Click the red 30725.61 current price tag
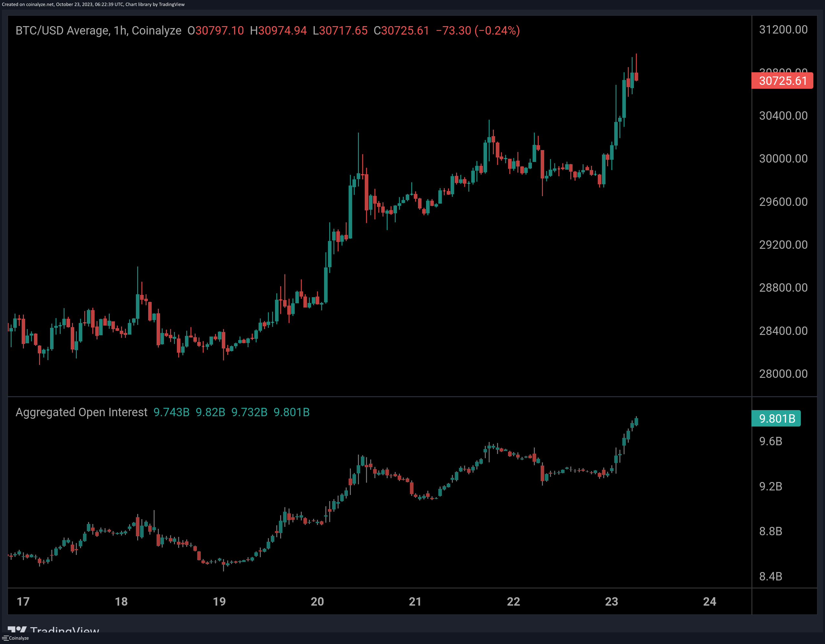 782,81
